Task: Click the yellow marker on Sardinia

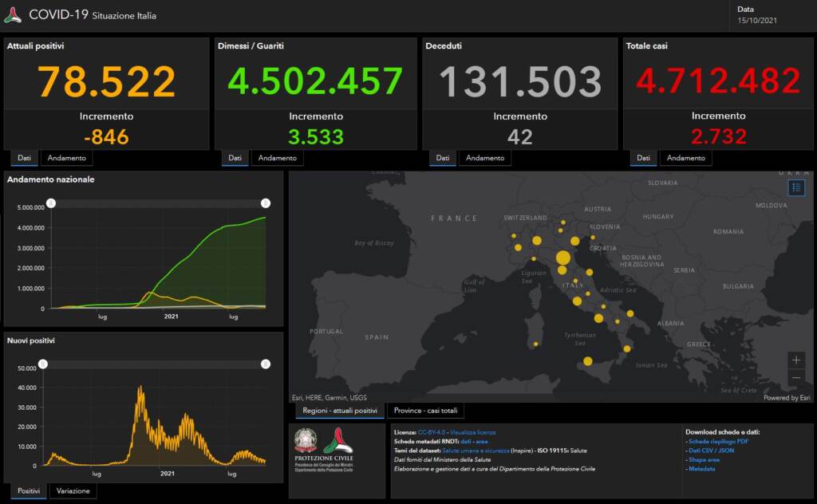Action: click(x=535, y=345)
